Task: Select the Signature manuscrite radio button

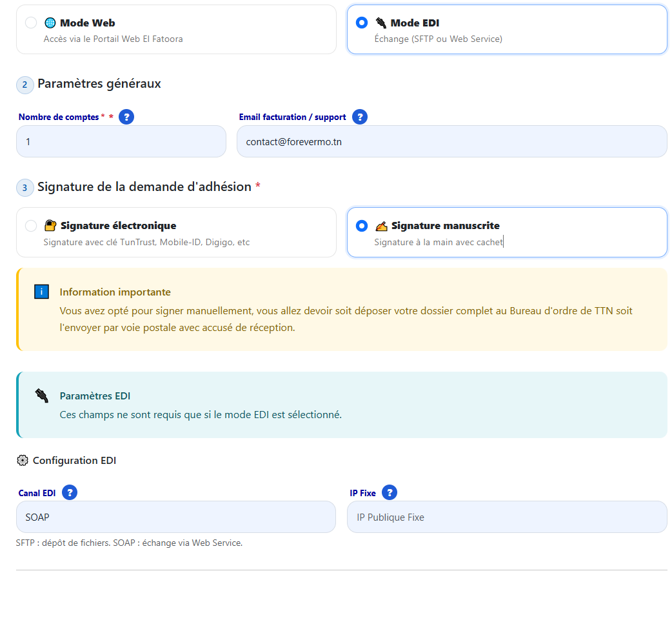Action: pos(362,226)
